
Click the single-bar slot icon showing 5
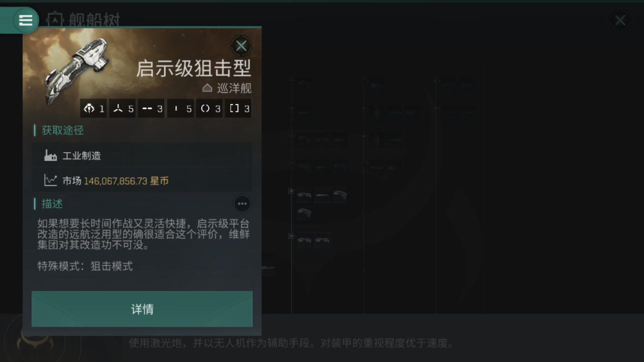pos(176,108)
